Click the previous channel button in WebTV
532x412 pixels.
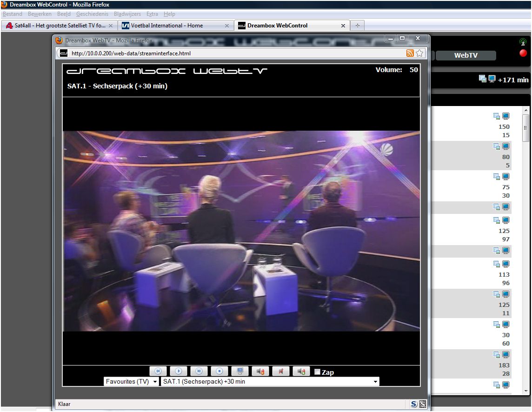coord(158,371)
